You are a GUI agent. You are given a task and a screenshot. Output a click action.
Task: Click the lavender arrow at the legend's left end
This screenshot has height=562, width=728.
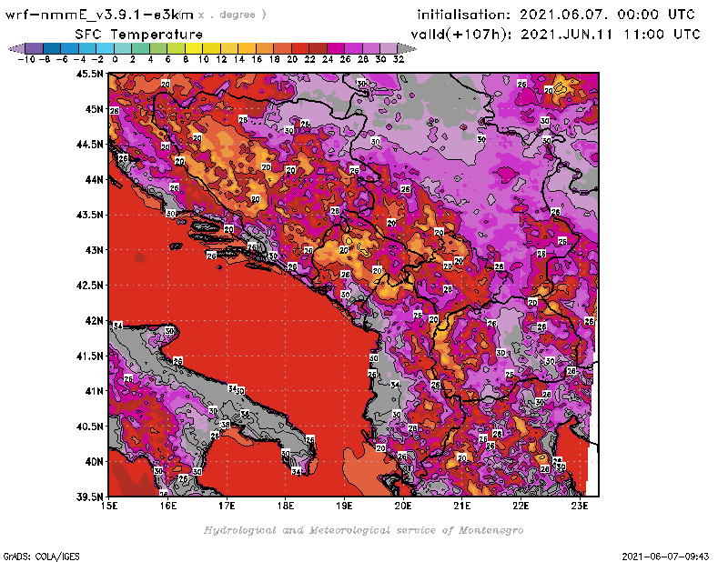[17, 48]
